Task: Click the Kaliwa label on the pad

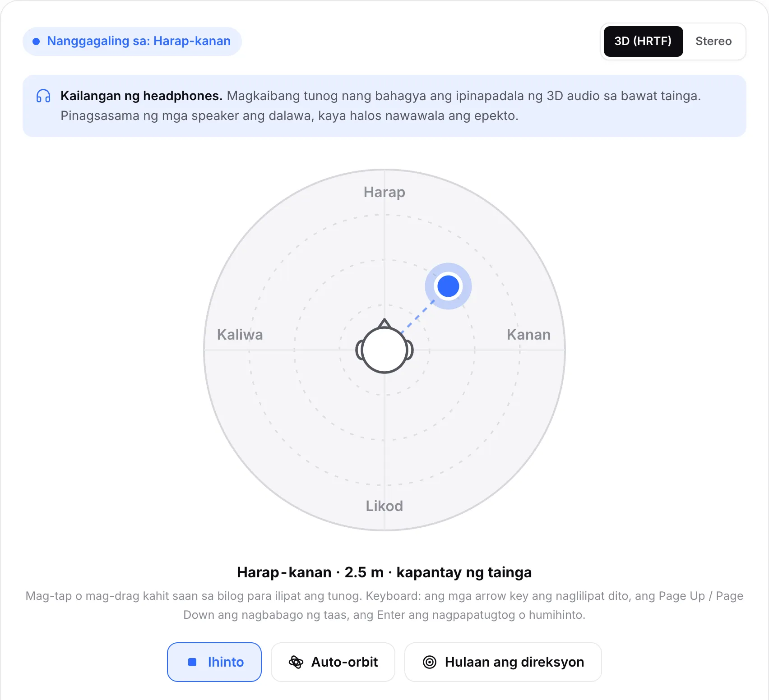Action: click(240, 335)
